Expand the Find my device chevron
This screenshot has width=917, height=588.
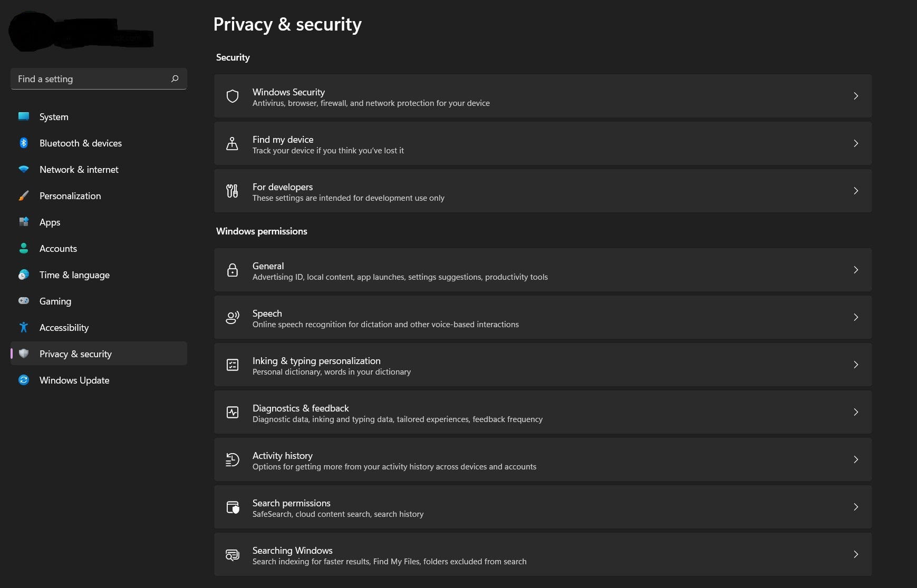[855, 143]
